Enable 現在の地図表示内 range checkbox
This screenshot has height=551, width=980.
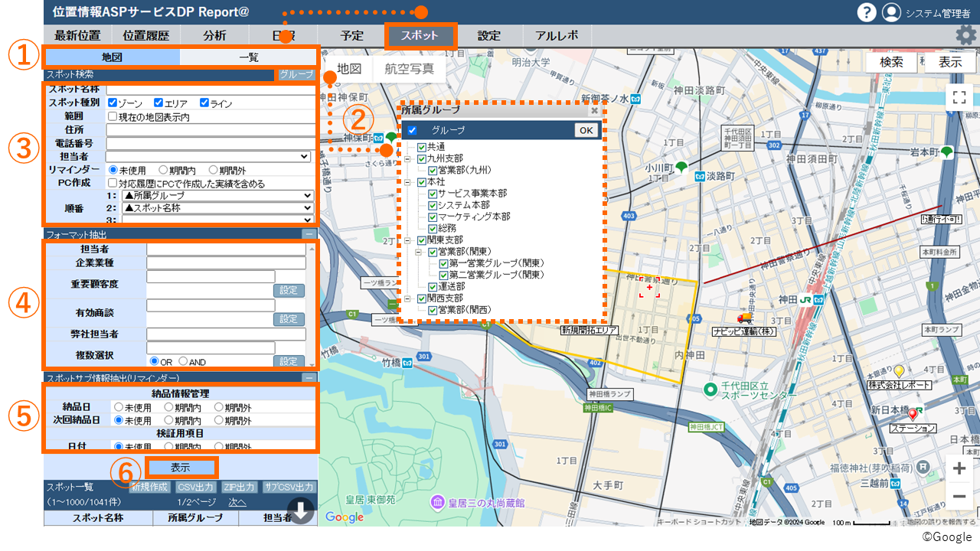point(113,116)
